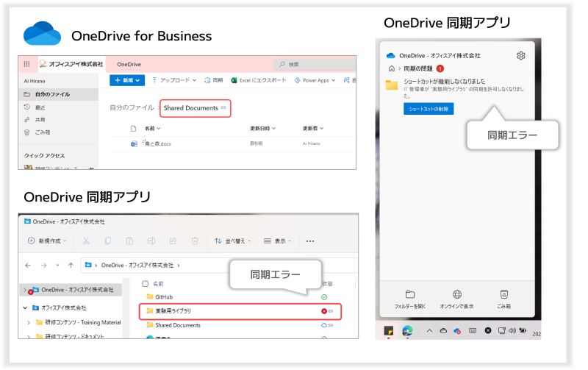Click the red sync error status of 実験用ライブラリ

coord(324,311)
